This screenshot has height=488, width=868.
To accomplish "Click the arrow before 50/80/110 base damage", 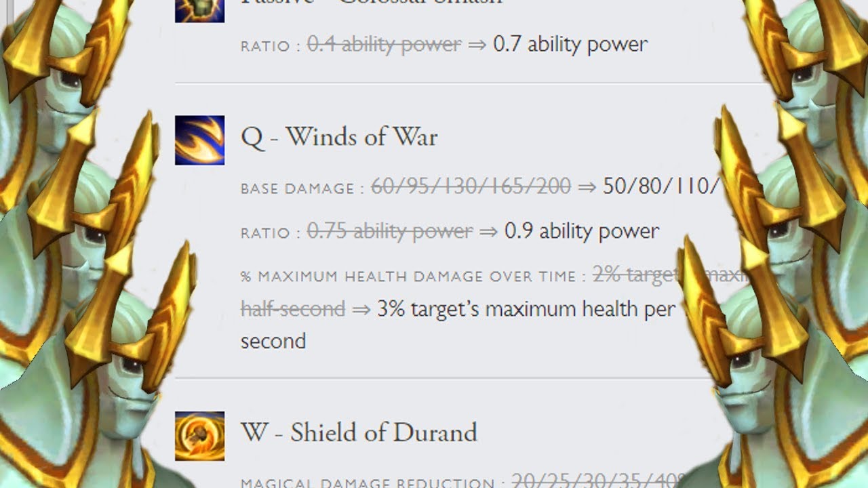I will coord(587,187).
